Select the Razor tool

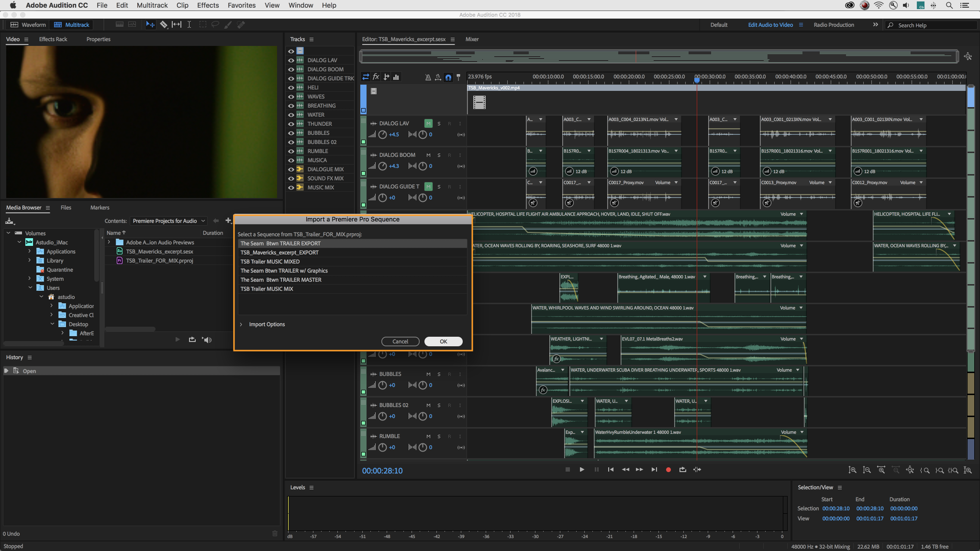click(x=164, y=24)
